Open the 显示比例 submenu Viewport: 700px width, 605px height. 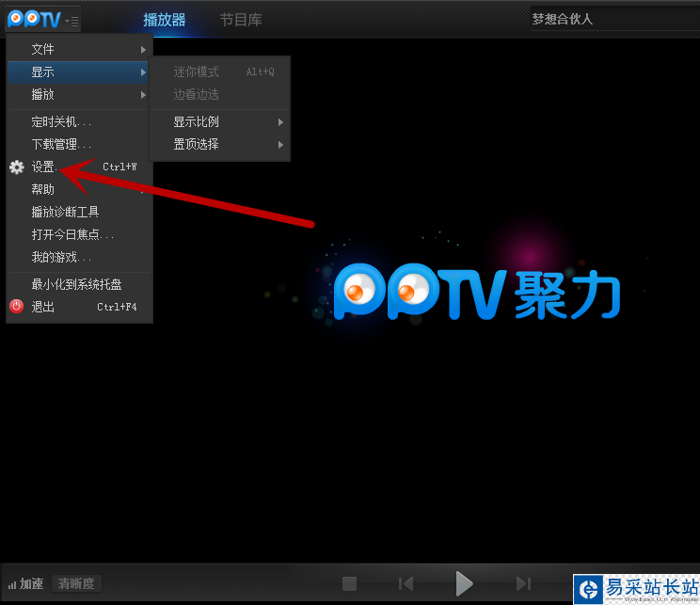pos(219,121)
